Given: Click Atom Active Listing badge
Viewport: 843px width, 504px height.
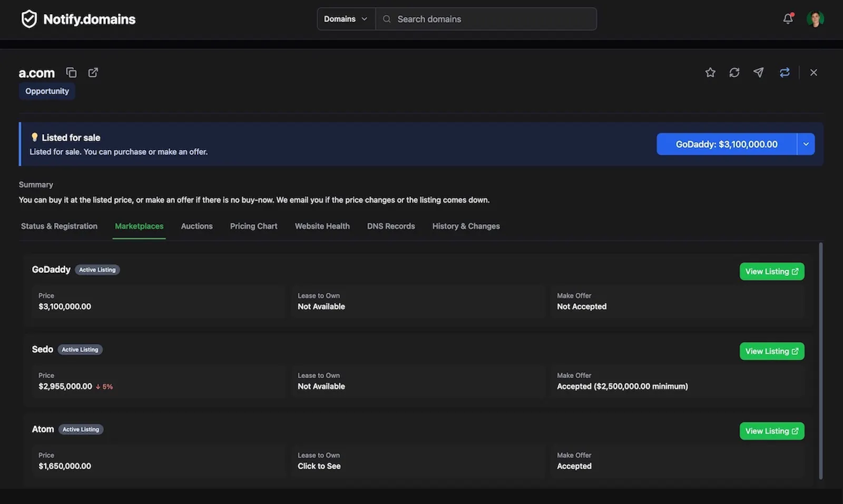Looking at the screenshot, I should 81,430.
